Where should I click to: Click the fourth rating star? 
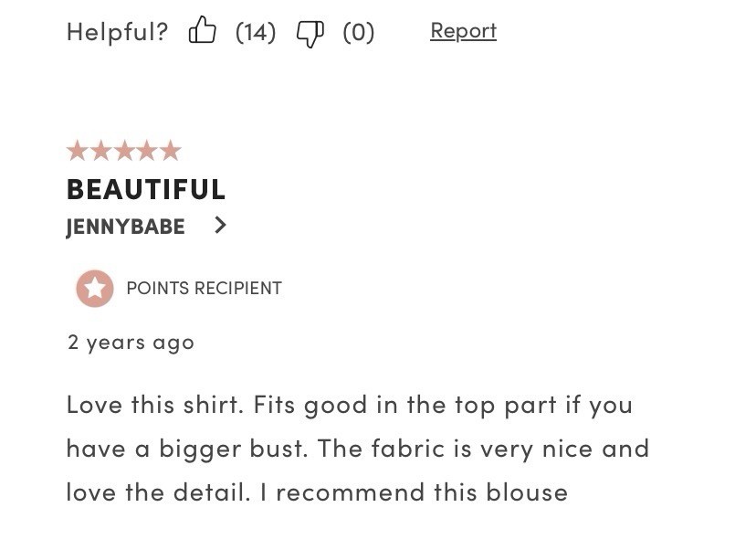coord(148,151)
